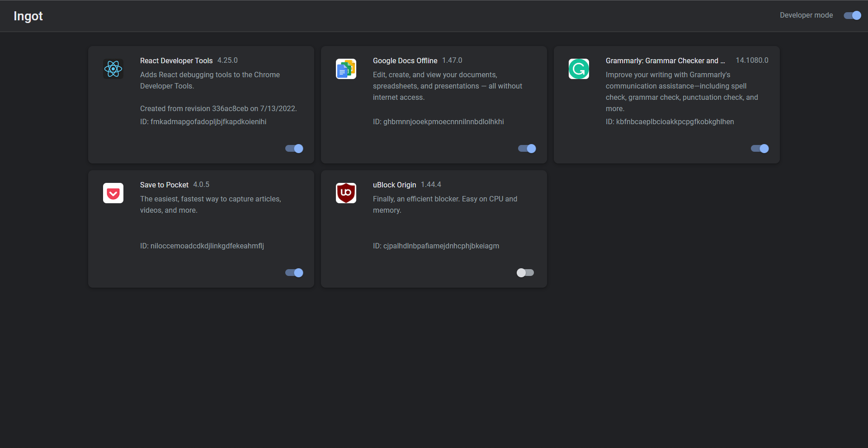Click the Google Docs Offline title
This screenshot has width=868, height=448.
pyautogui.click(x=405, y=61)
